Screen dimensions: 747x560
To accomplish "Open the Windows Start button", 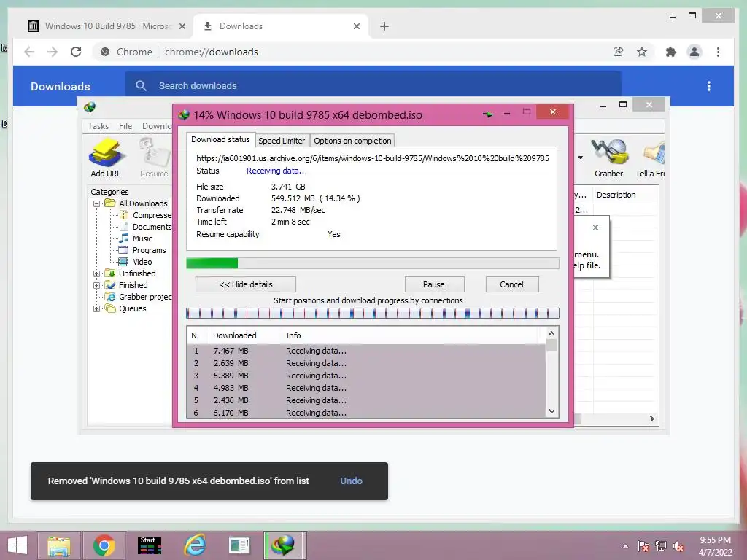I will [x=18, y=545].
